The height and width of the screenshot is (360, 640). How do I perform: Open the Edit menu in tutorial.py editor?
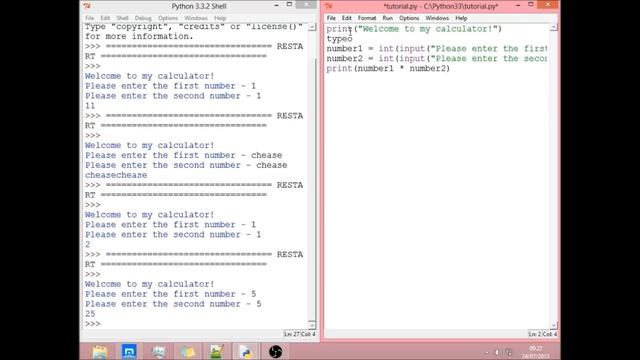pyautogui.click(x=347, y=18)
